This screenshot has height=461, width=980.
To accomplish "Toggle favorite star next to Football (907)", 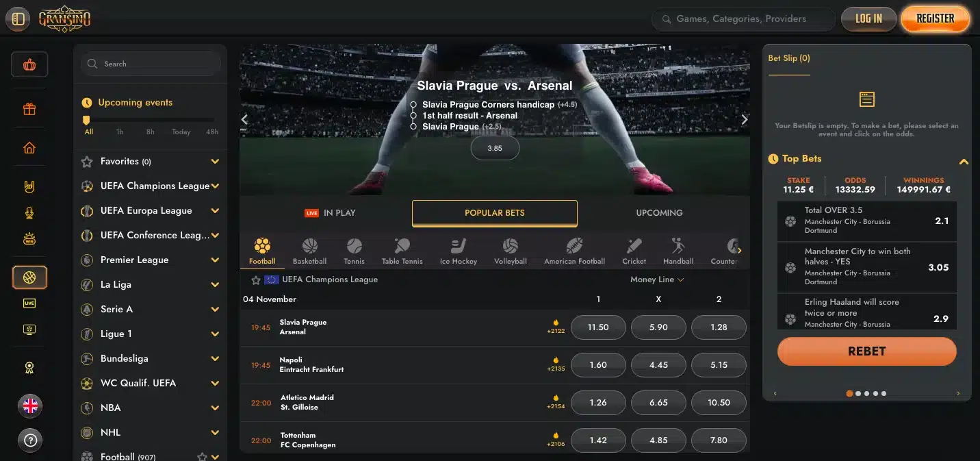I will (202, 457).
